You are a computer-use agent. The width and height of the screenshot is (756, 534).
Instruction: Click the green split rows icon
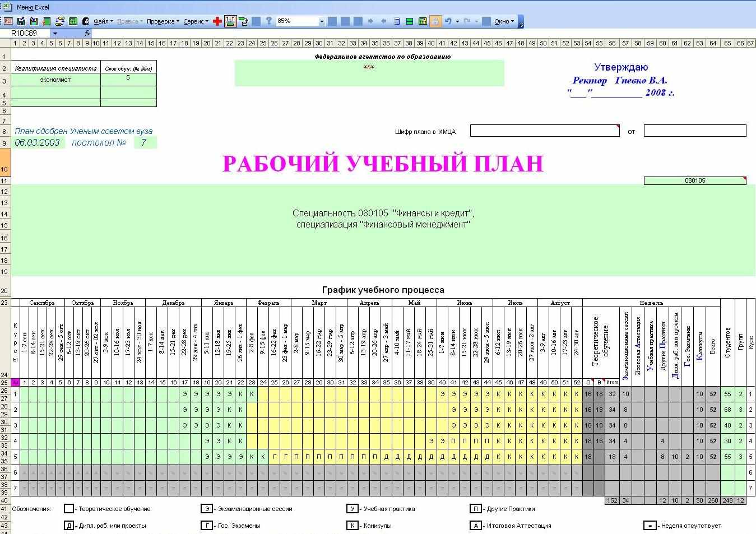(x=409, y=21)
